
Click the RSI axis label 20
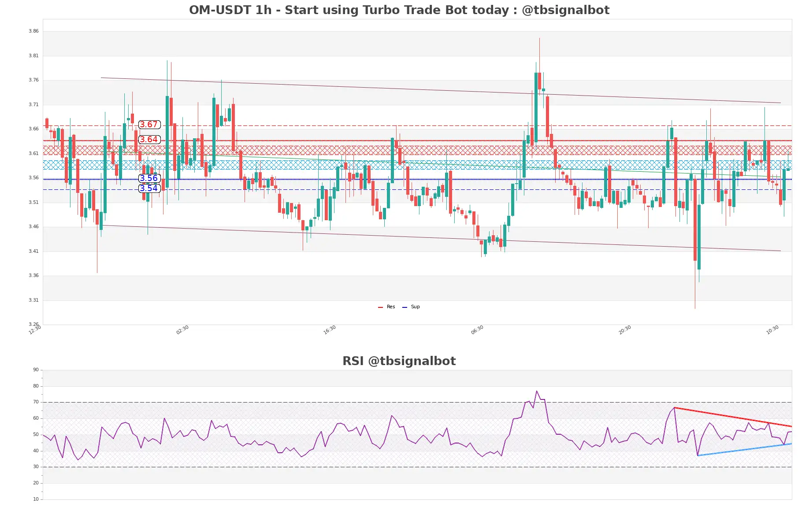coord(36,483)
